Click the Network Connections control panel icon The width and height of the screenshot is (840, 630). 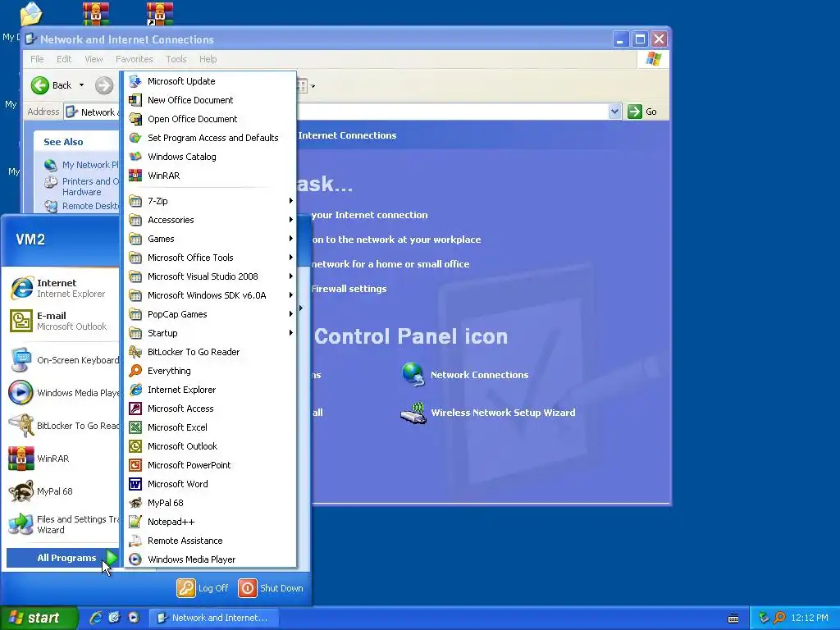coord(464,374)
